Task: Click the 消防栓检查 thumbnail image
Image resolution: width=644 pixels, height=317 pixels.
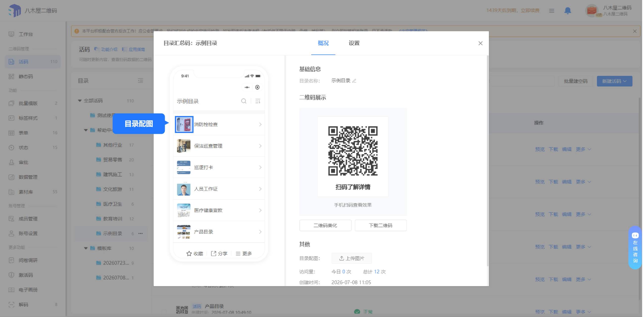Action: 184,124
